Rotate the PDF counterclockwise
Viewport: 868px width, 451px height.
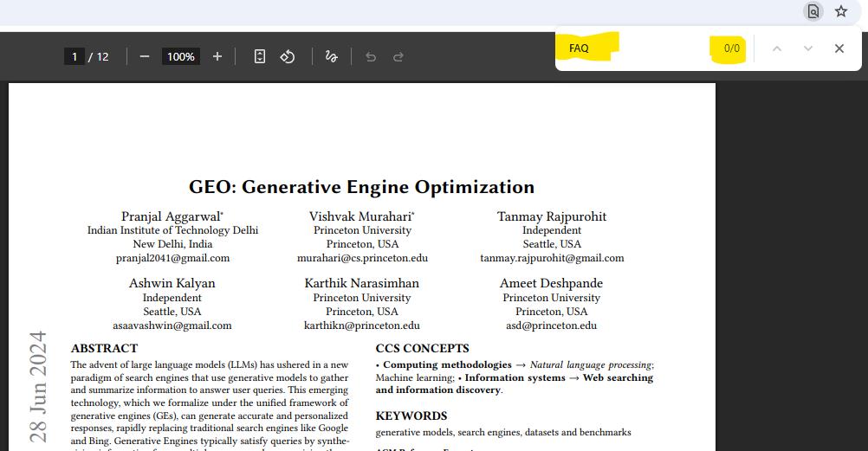tap(288, 56)
